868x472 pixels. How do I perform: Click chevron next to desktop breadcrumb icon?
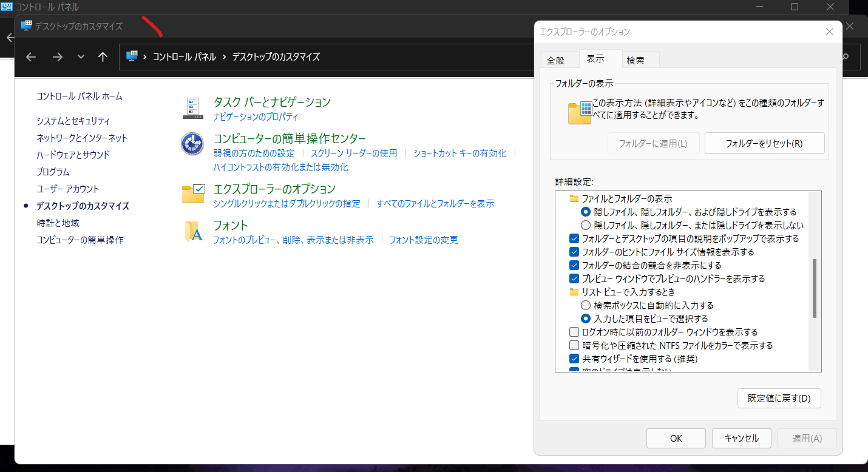click(146, 56)
